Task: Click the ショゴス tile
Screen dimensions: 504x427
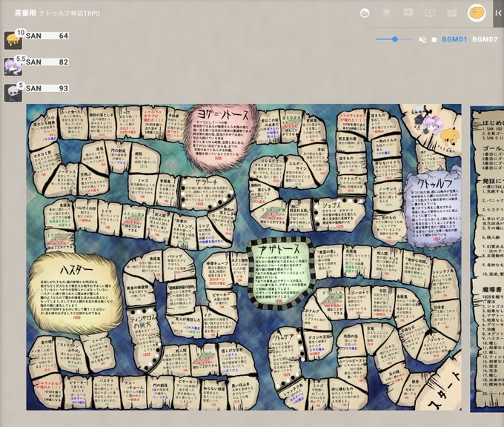Action: tap(339, 213)
